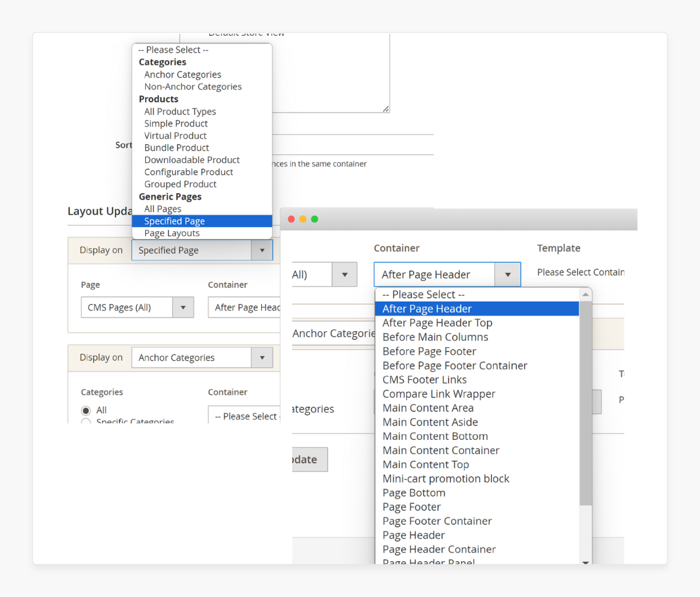
Task: Select Main Content Container option
Action: 477,450
